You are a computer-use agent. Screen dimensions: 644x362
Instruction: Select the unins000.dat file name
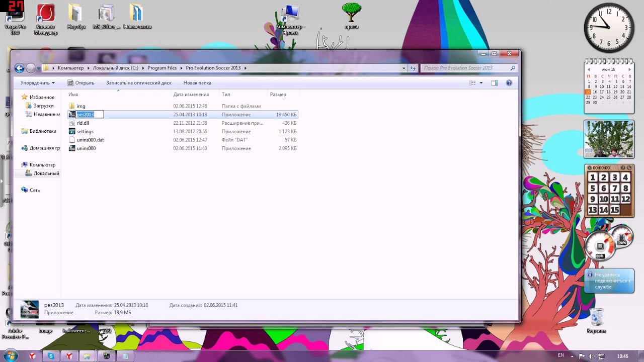(91, 140)
